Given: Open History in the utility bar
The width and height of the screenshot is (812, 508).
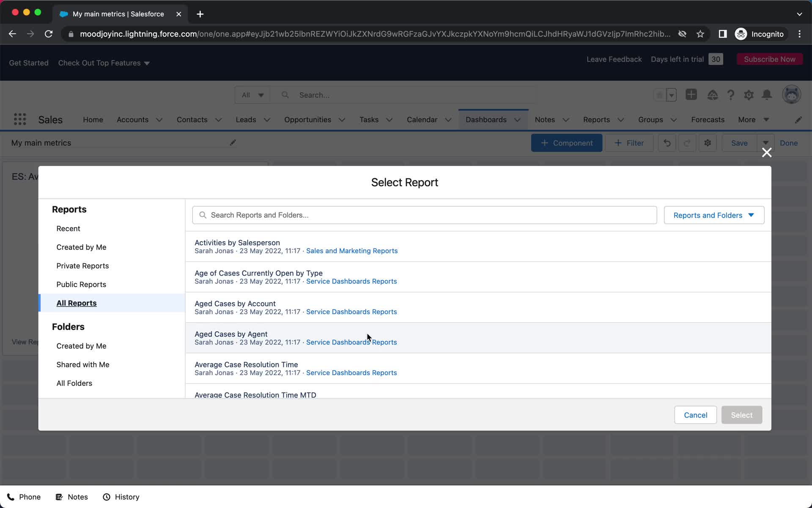Looking at the screenshot, I should pyautogui.click(x=121, y=497).
